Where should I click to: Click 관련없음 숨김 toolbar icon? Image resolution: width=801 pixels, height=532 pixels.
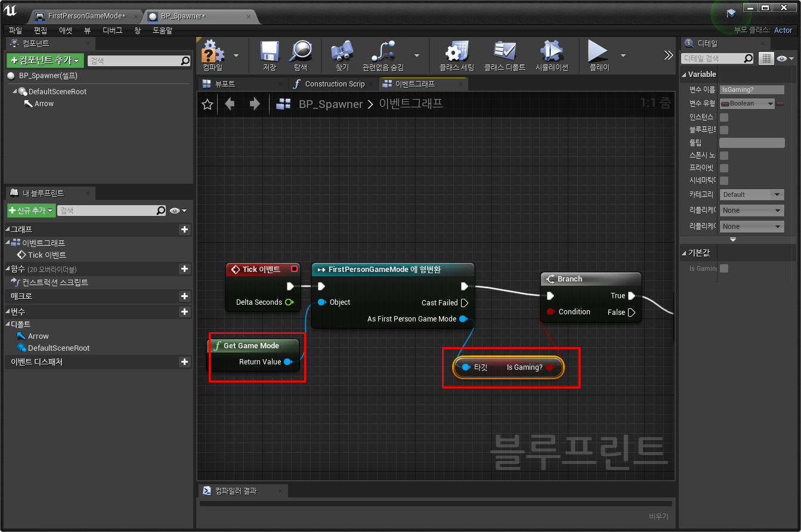coord(383,55)
